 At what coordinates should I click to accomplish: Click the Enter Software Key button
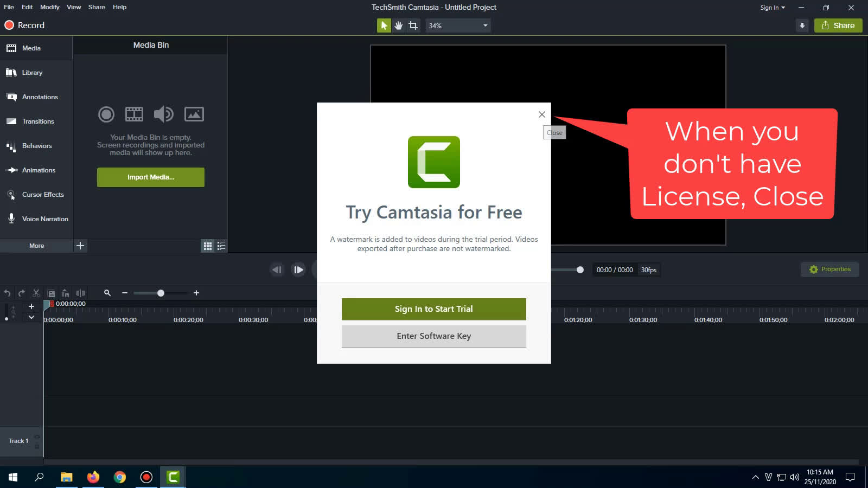(x=433, y=336)
